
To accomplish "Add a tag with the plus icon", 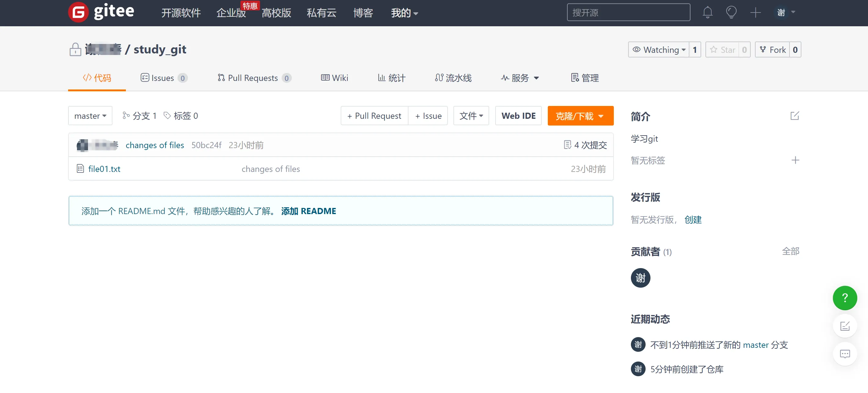I will coord(795,160).
